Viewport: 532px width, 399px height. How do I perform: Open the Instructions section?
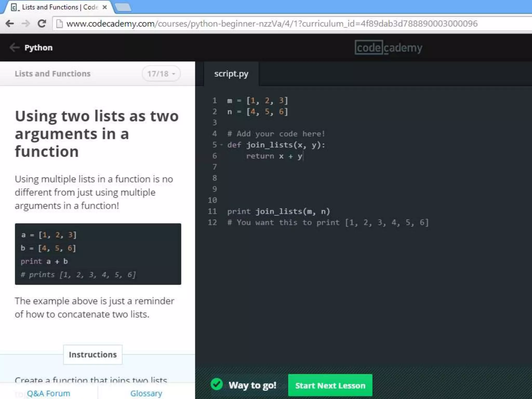click(93, 355)
